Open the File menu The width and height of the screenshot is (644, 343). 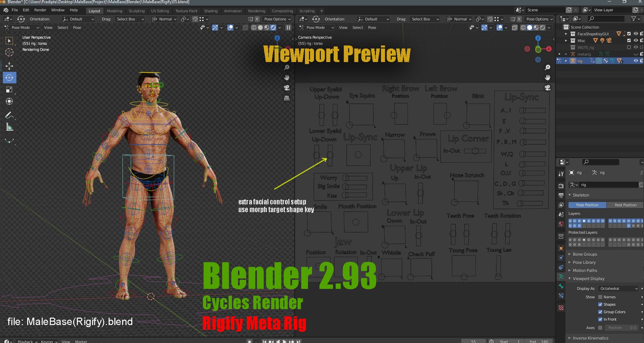point(15,10)
